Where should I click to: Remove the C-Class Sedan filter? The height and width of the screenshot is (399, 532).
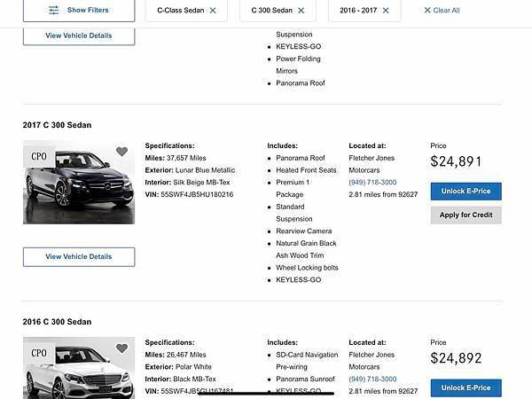tap(213, 11)
